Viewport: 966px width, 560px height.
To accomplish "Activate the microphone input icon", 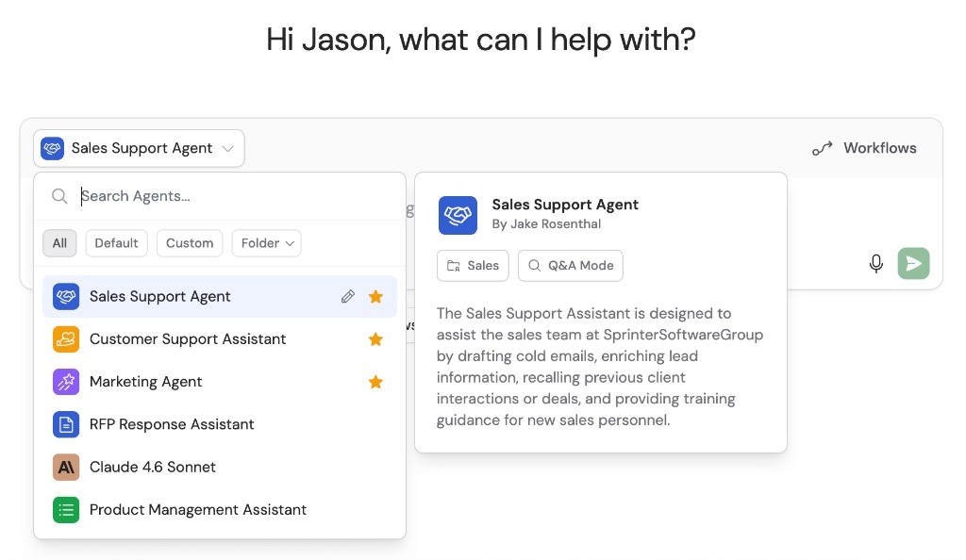I will pos(876,263).
